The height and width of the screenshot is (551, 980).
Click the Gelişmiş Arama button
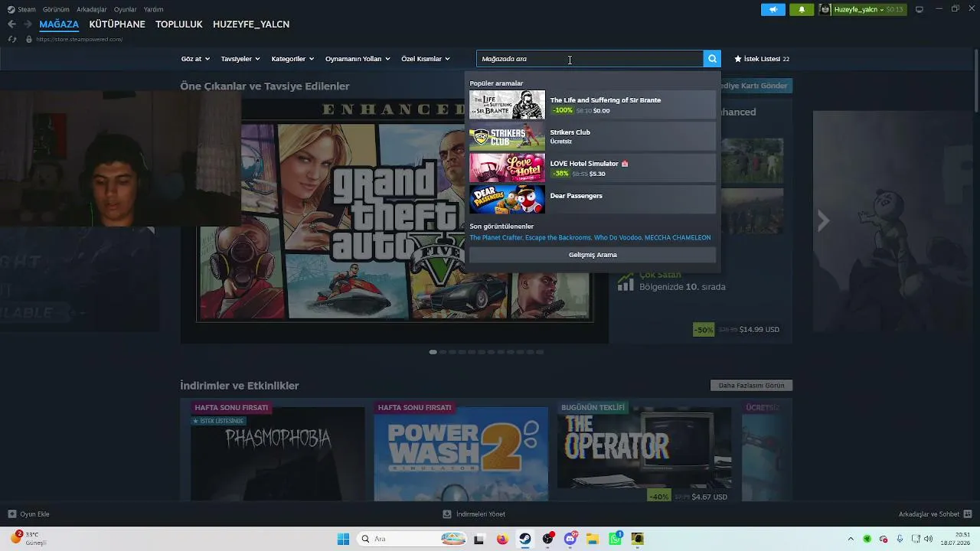click(593, 255)
